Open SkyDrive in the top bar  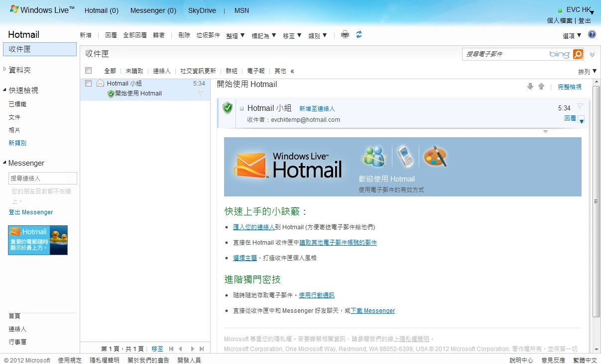202,10
